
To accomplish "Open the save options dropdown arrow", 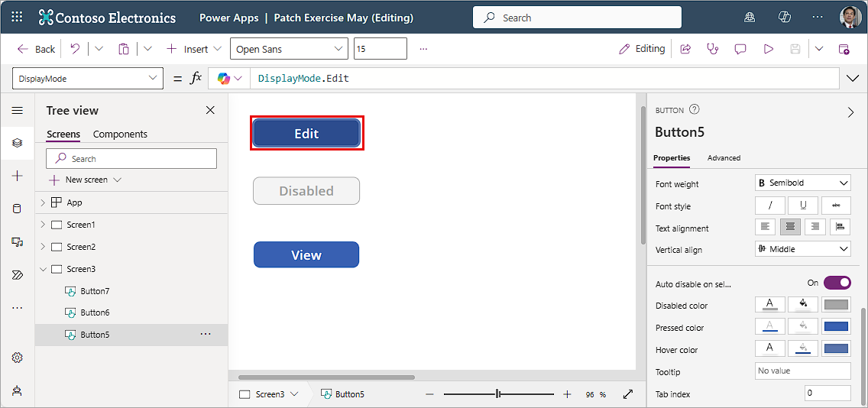I will pos(819,49).
